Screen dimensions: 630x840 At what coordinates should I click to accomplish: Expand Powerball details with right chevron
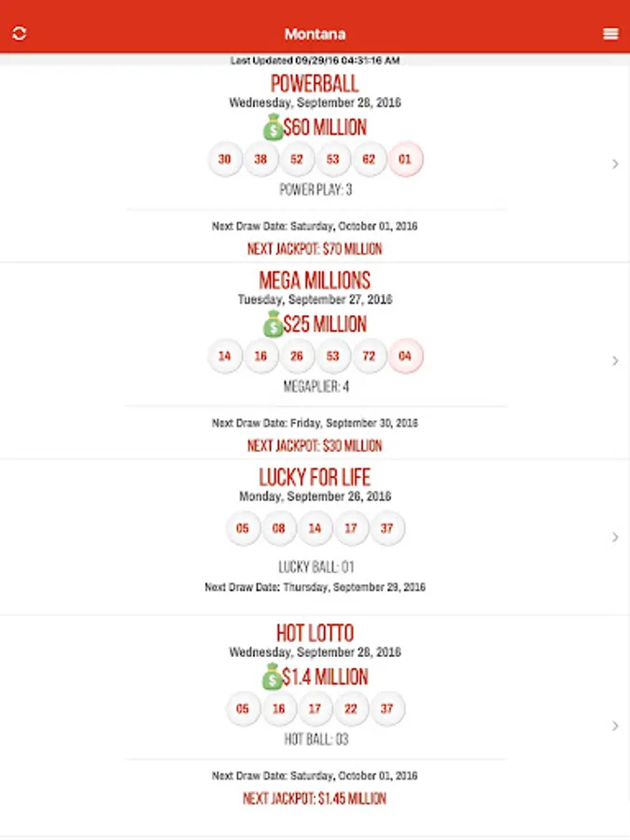point(615,164)
